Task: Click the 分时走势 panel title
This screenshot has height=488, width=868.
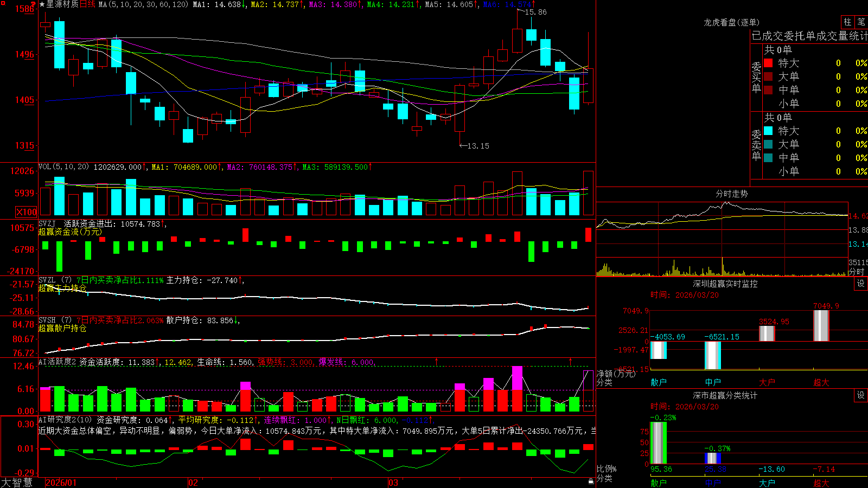Action: coord(732,194)
